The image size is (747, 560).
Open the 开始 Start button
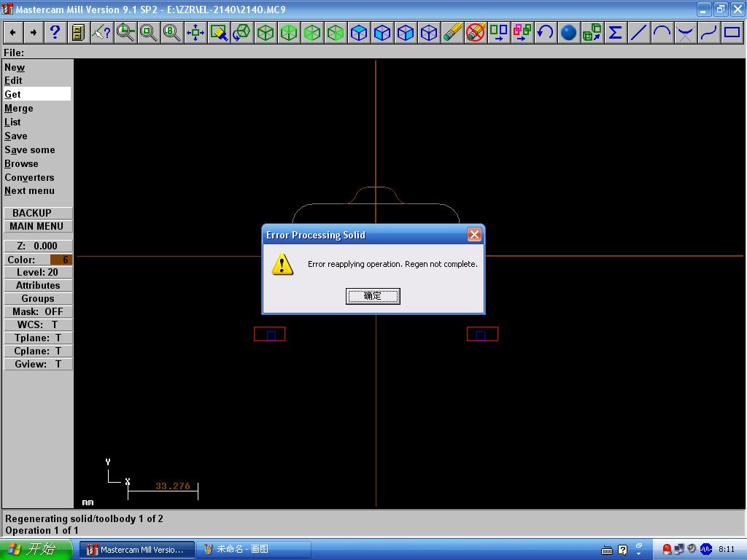(x=36, y=550)
